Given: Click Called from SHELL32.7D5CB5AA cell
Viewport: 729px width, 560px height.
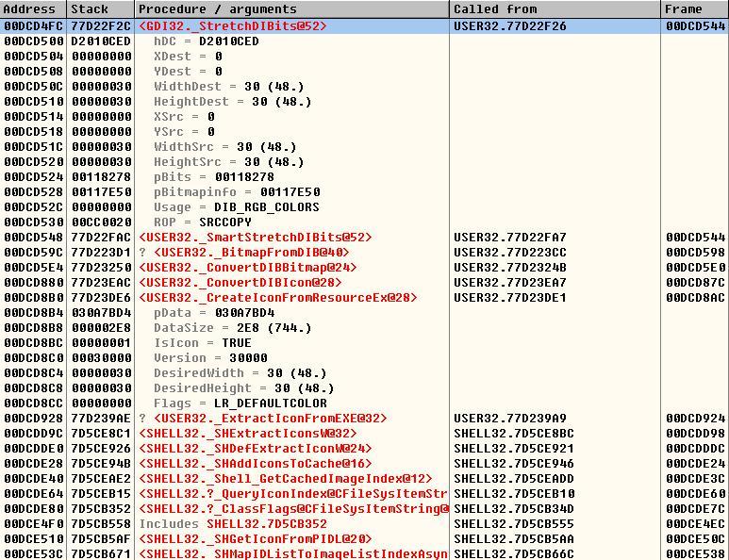Looking at the screenshot, I should click(514, 539).
